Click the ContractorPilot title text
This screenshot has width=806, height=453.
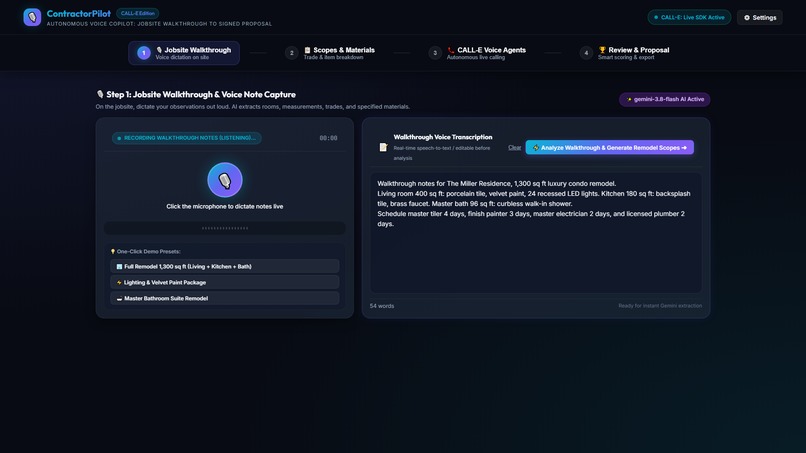click(79, 14)
